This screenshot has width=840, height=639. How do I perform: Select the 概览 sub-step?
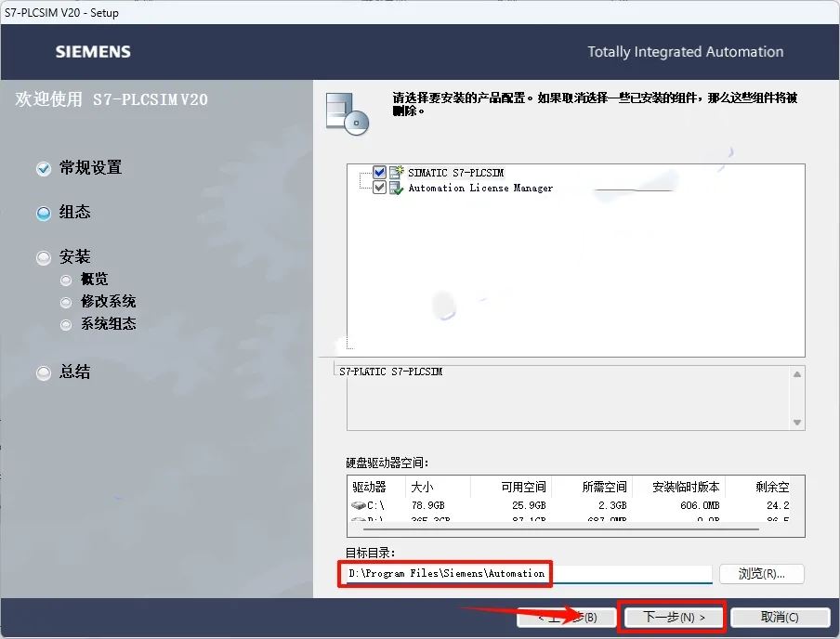coord(94,279)
